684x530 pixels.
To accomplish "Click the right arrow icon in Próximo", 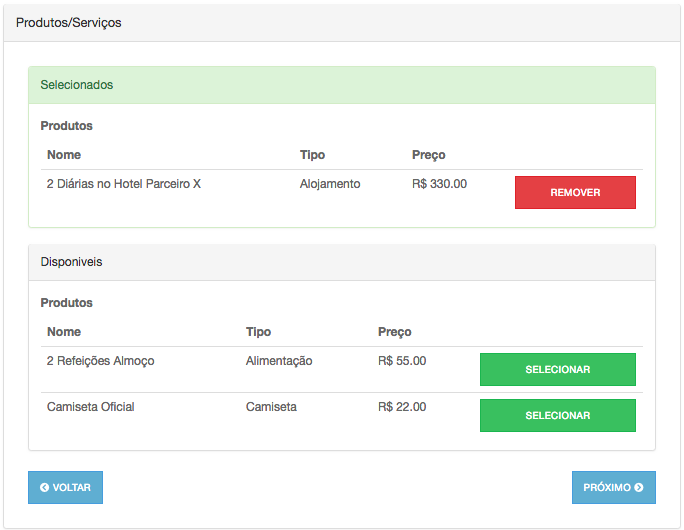I will pyautogui.click(x=639, y=487).
